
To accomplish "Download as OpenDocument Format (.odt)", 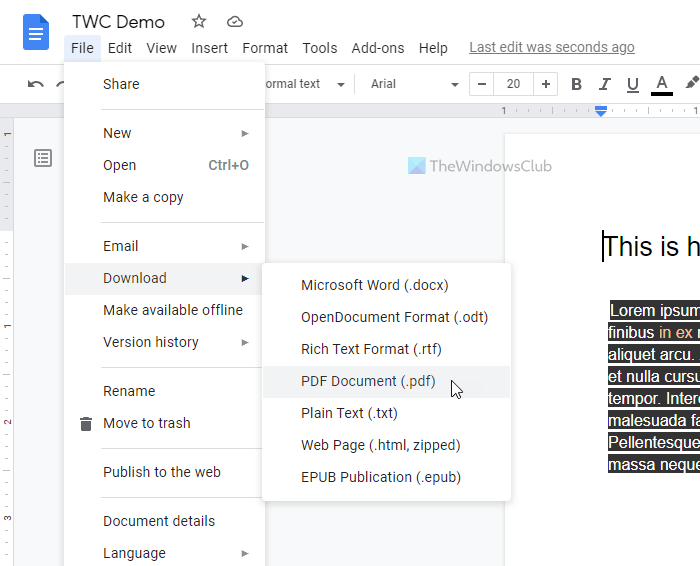I will coord(387,317).
